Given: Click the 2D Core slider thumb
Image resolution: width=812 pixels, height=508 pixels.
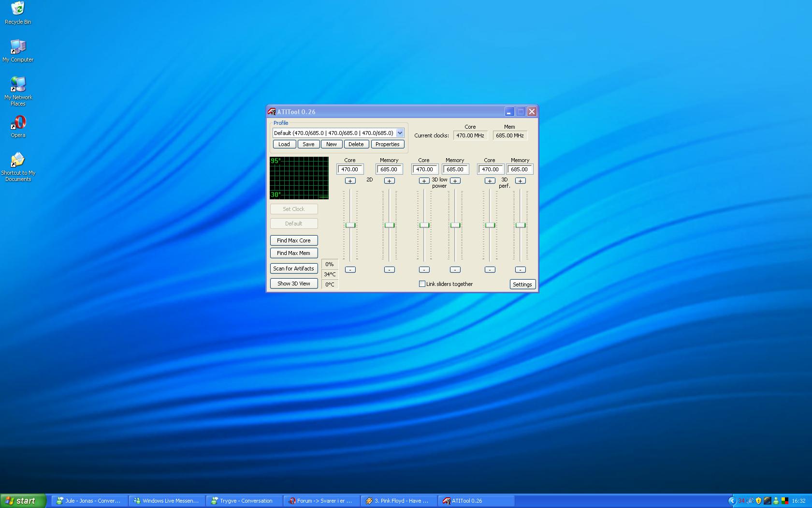Looking at the screenshot, I should (350, 225).
